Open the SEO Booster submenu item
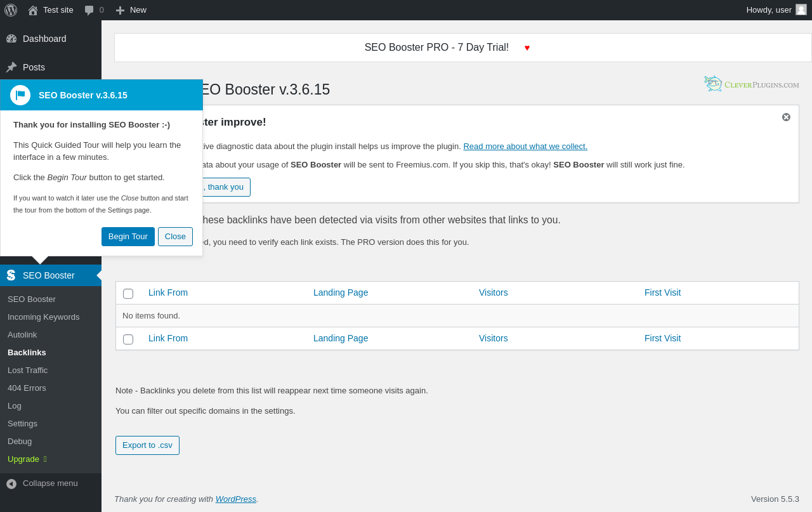 [32, 299]
